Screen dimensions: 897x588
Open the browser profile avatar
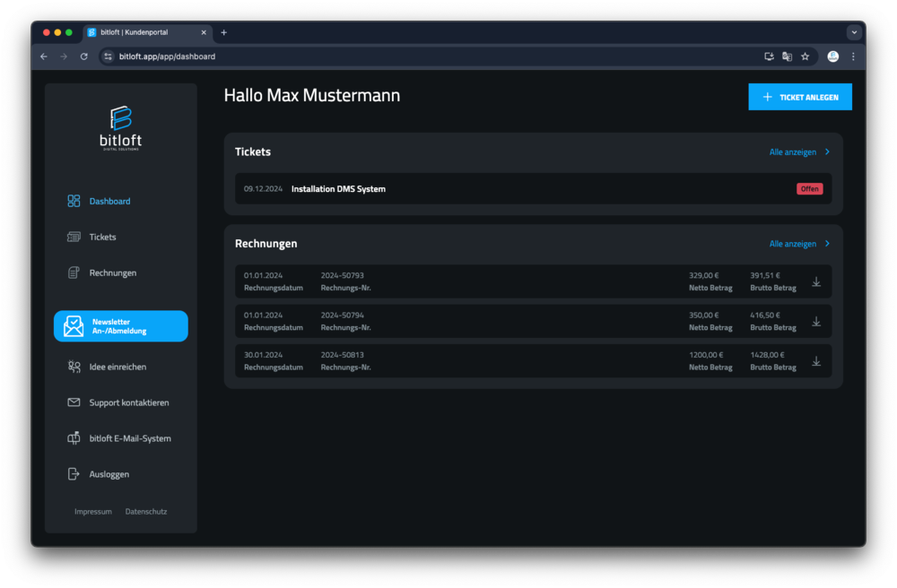point(833,56)
